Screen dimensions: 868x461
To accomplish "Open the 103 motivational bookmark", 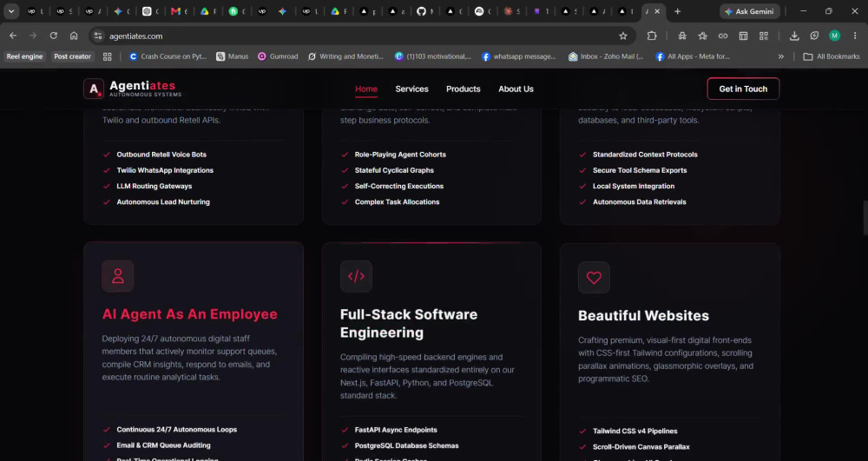I will (433, 56).
